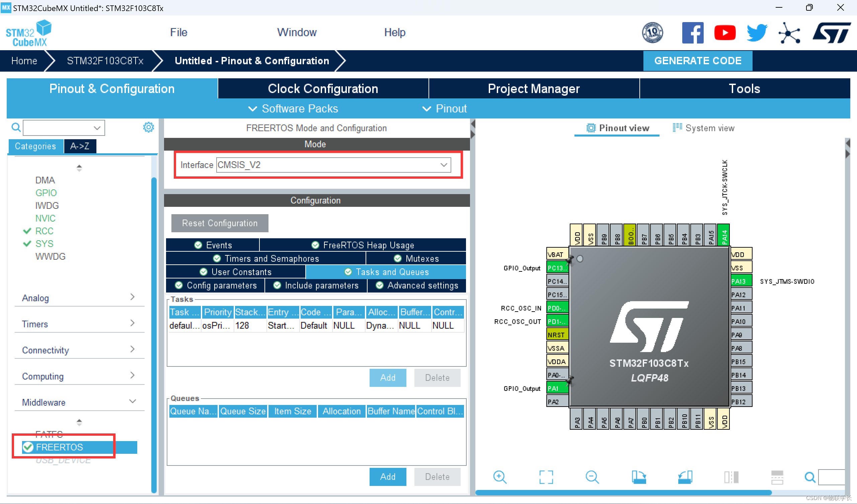
Task: Open the categories settings gear icon
Action: click(148, 127)
